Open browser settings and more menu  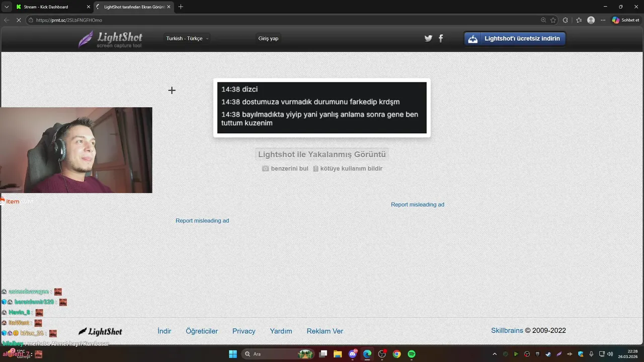(x=603, y=20)
